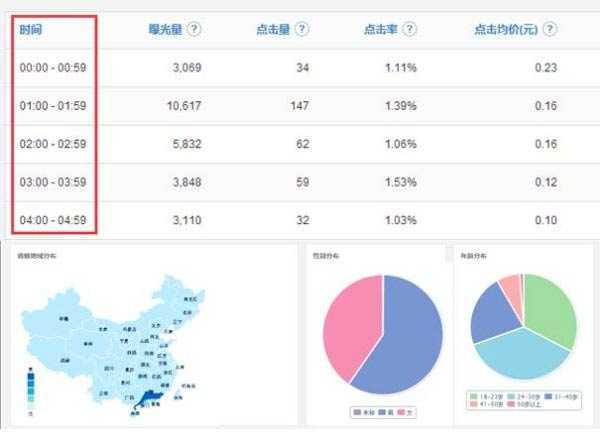This screenshot has height=445, width=600.
Task: Toggle the 未知 legend entry in gender chart
Action: [x=364, y=412]
